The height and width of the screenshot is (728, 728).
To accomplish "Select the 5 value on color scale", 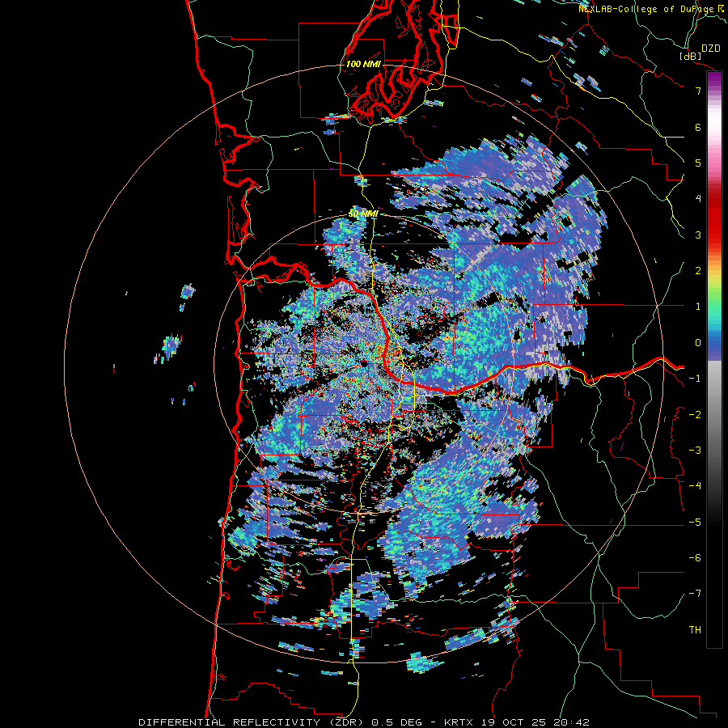I will 698,163.
